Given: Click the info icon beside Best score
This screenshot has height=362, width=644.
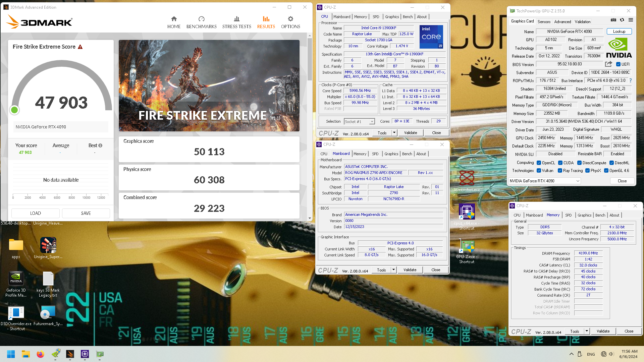Looking at the screenshot, I should (x=100, y=145).
